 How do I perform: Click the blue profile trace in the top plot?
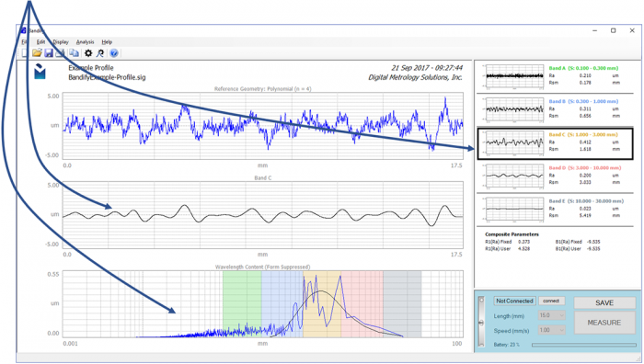click(263, 125)
